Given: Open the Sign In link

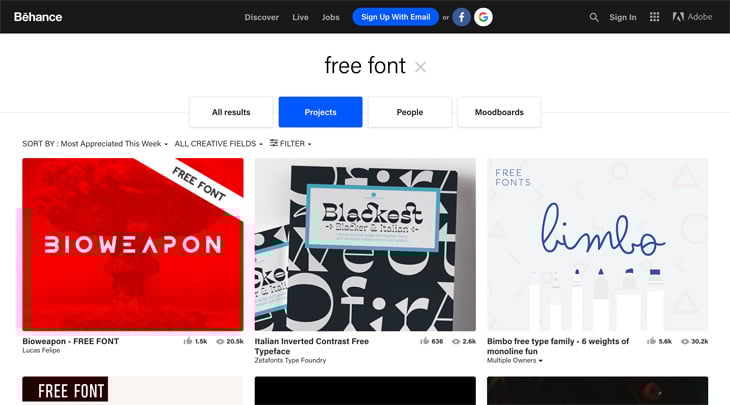Looking at the screenshot, I should pos(622,17).
